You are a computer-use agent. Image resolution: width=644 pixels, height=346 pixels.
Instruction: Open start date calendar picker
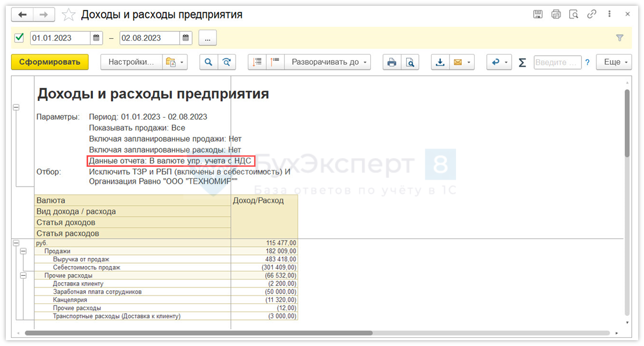96,38
